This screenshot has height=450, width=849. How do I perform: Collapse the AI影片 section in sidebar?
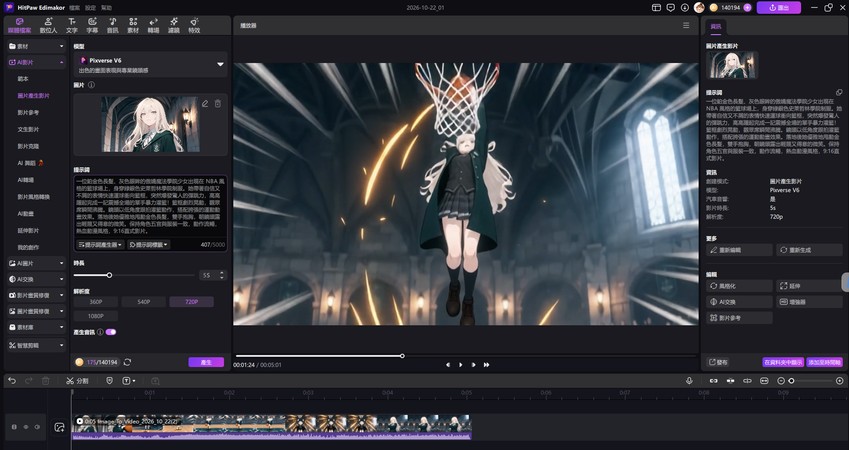pyautogui.click(x=36, y=62)
